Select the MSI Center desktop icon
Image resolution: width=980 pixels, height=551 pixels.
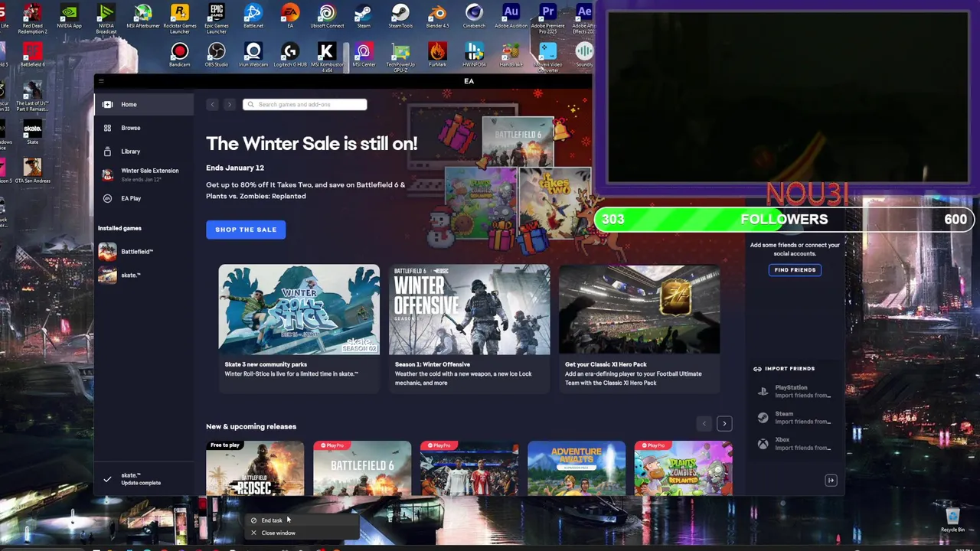364,55
